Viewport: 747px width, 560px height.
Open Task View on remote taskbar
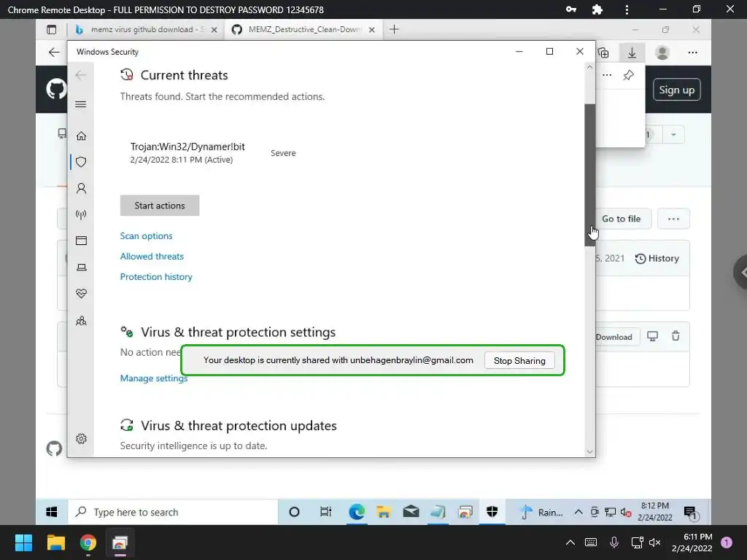coord(326,512)
